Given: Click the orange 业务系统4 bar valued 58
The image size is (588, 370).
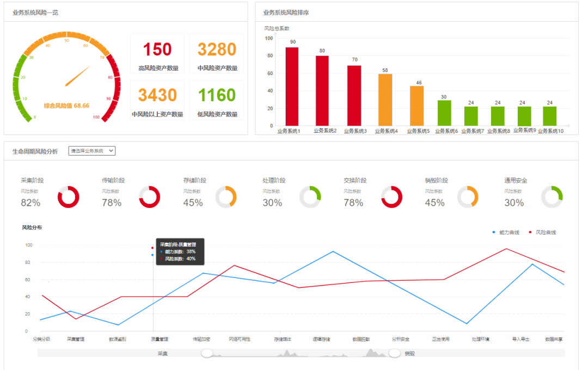Looking at the screenshot, I should point(385,100).
